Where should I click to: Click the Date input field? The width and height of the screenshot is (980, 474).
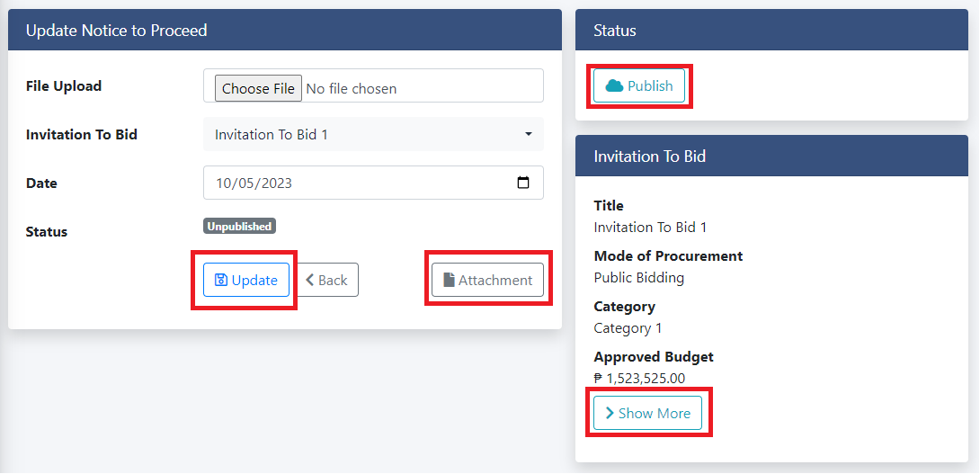coord(373,183)
